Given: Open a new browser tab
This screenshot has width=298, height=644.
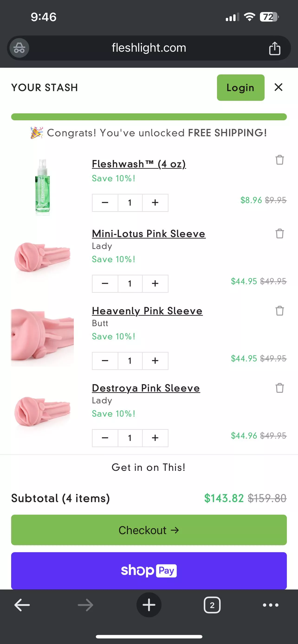Looking at the screenshot, I should point(149,605).
